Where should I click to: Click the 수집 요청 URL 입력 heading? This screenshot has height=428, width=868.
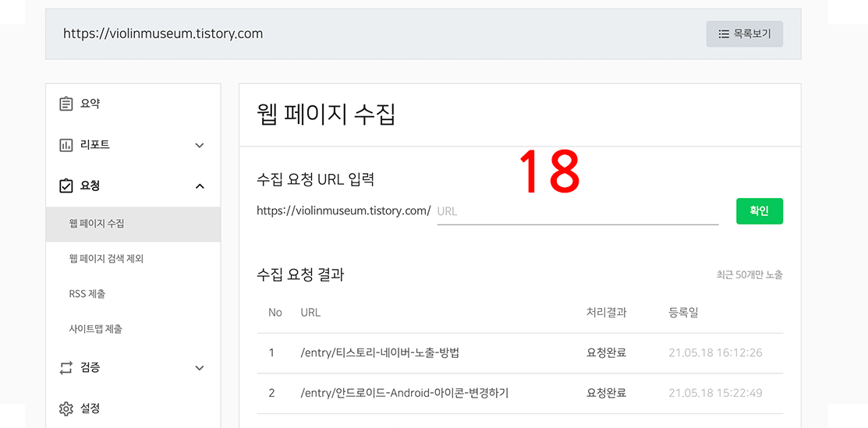click(316, 179)
